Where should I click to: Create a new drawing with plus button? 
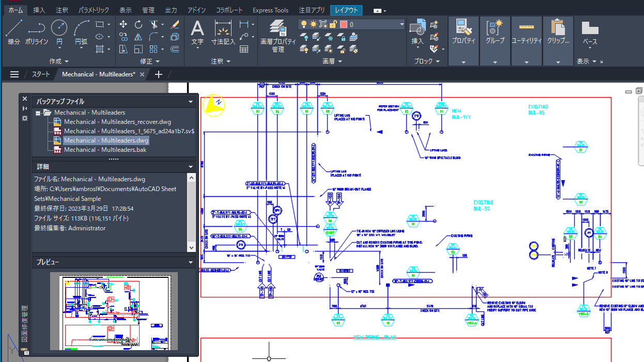(x=159, y=74)
